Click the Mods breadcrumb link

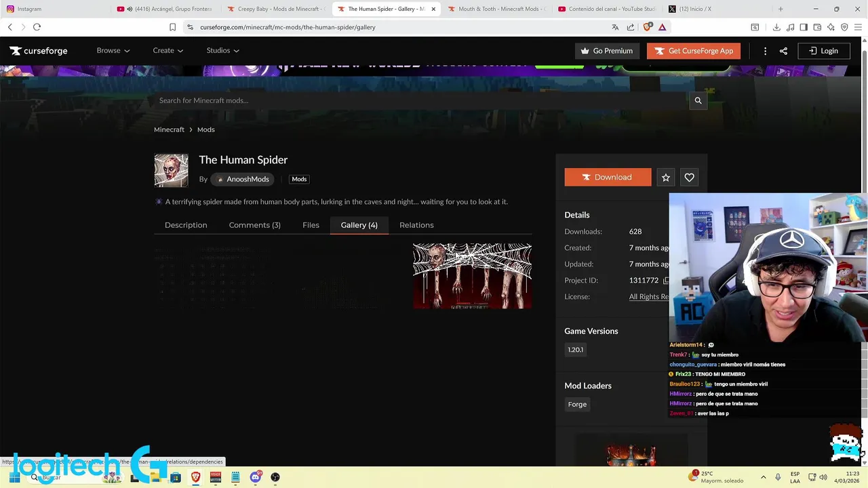(x=205, y=129)
